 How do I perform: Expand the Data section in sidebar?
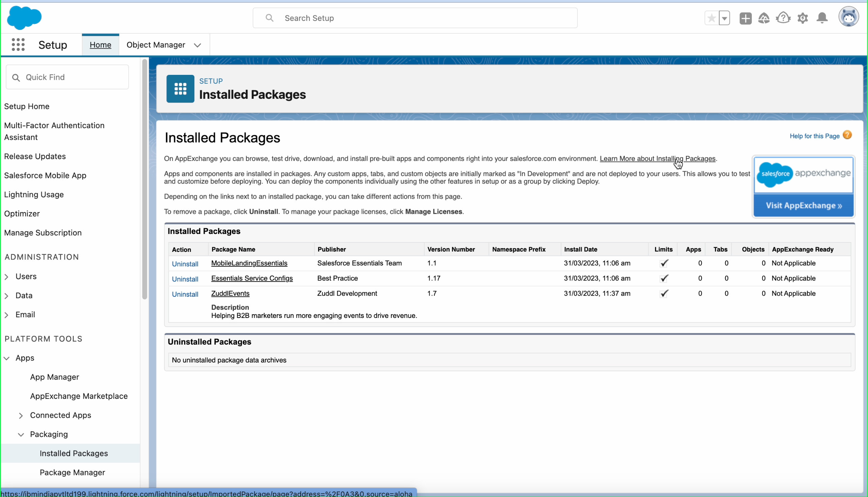point(5,295)
